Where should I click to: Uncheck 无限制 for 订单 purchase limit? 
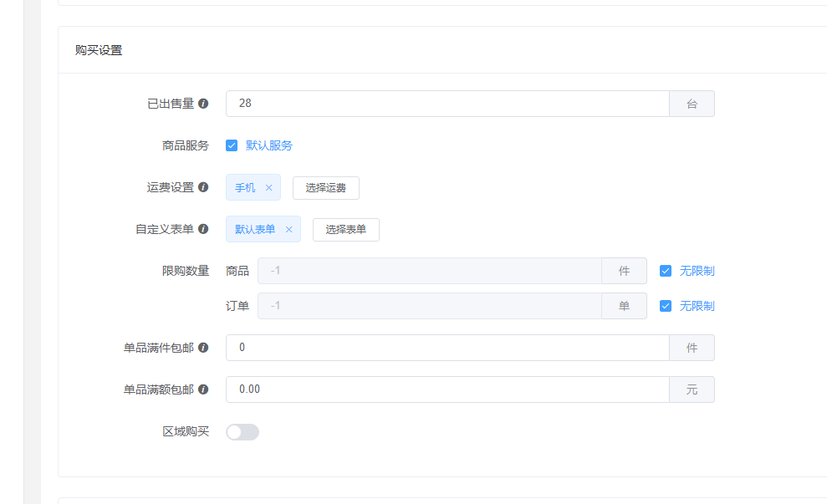coord(666,306)
